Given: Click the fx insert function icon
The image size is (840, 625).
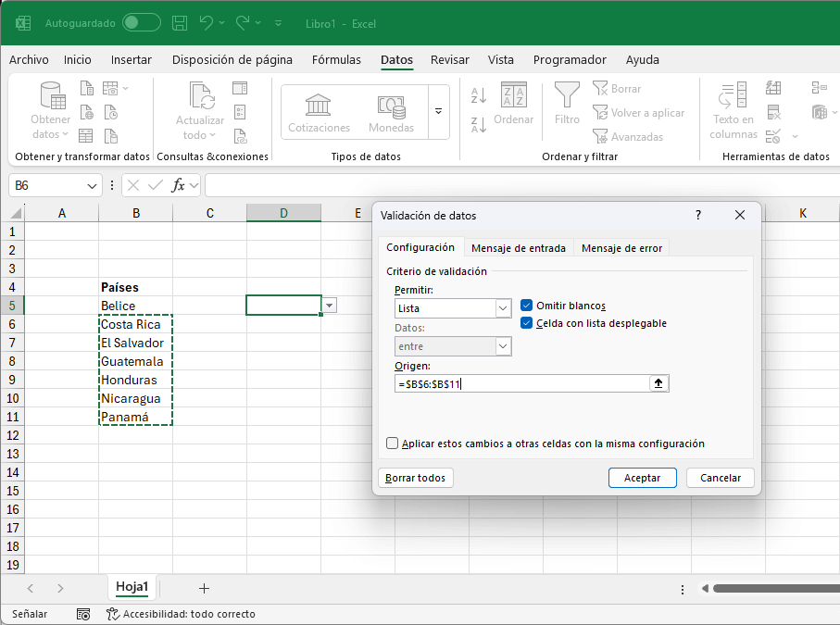Looking at the screenshot, I should coord(178,185).
